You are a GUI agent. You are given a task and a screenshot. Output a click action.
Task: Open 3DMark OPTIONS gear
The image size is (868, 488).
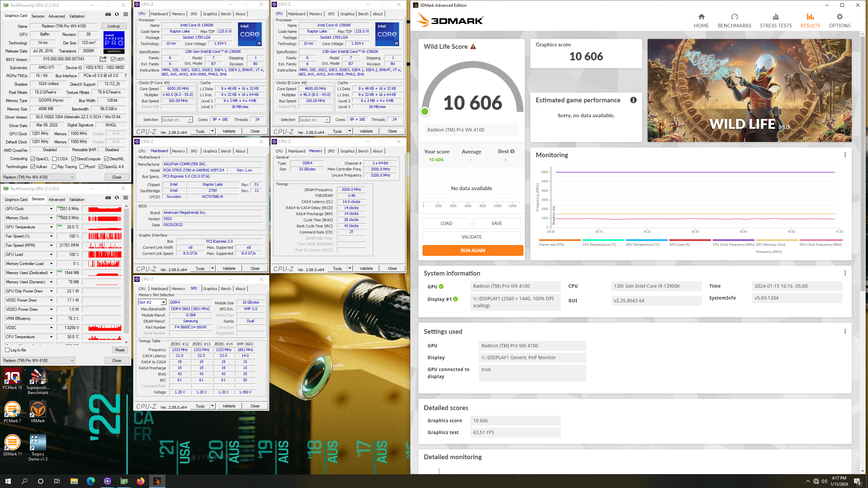coord(840,21)
